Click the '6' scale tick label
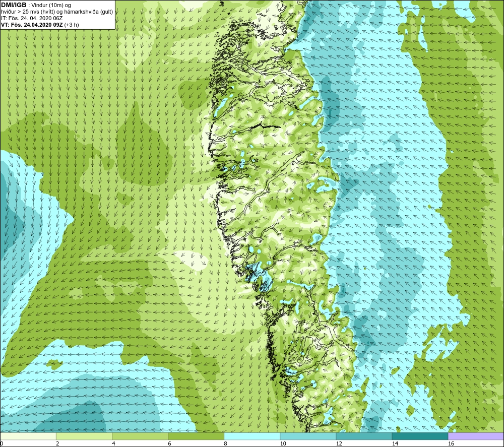 click(x=169, y=443)
